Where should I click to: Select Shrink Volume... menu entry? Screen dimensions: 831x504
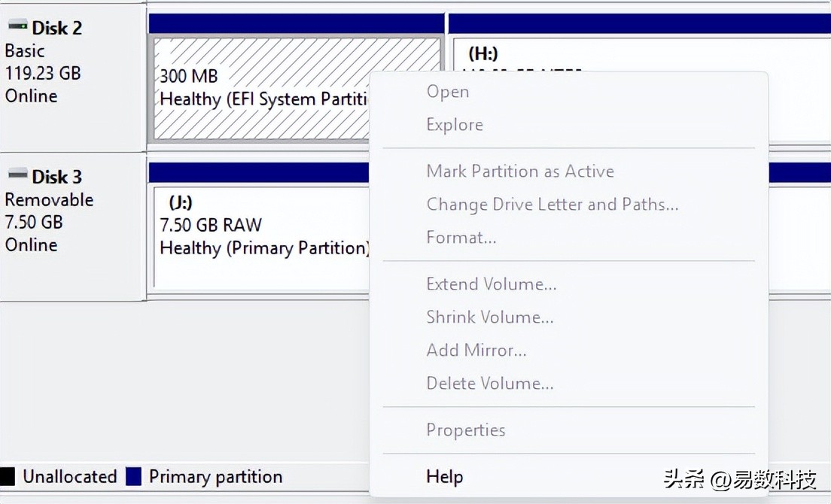click(x=490, y=317)
